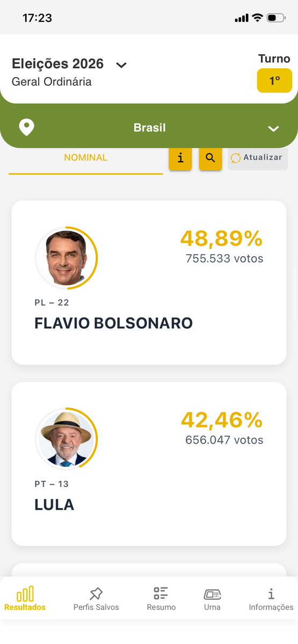Open Perfis Salvos pin icon
Viewport: 298px width, 644px height.
coord(96,594)
